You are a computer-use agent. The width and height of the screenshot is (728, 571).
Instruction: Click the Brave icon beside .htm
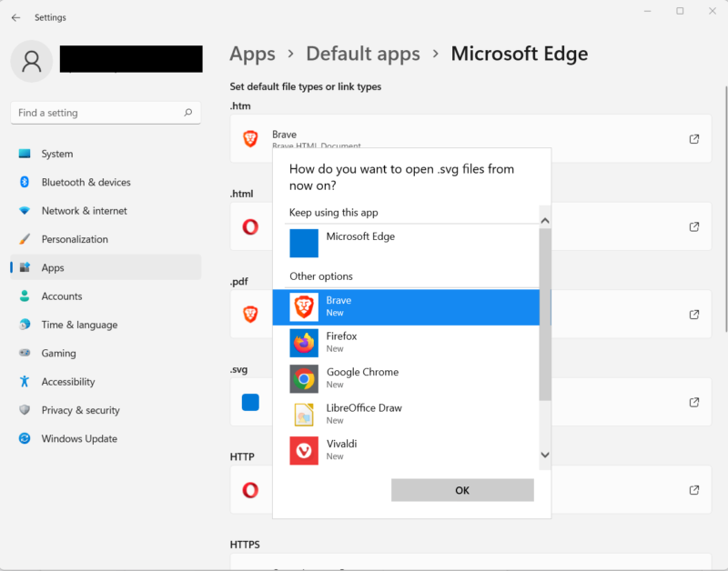pos(250,137)
